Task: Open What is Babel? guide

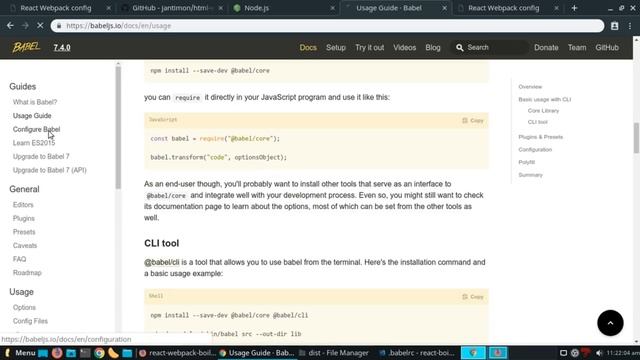Action: click(35, 102)
